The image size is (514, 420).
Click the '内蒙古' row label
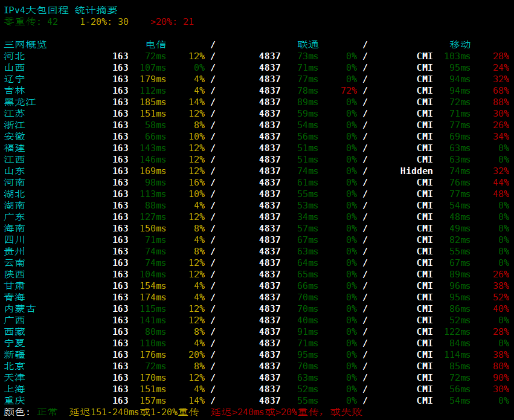click(20, 309)
